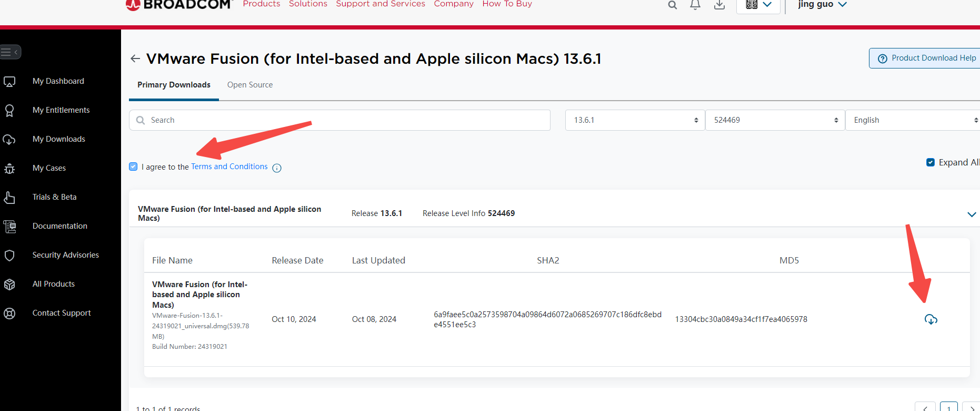Click the Documentation pages icon
The width and height of the screenshot is (980, 411).
click(x=9, y=227)
